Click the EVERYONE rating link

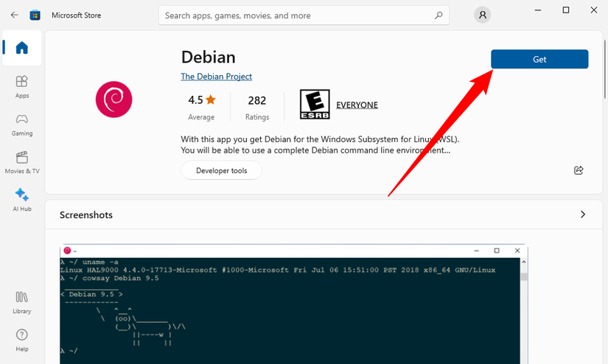click(x=357, y=105)
